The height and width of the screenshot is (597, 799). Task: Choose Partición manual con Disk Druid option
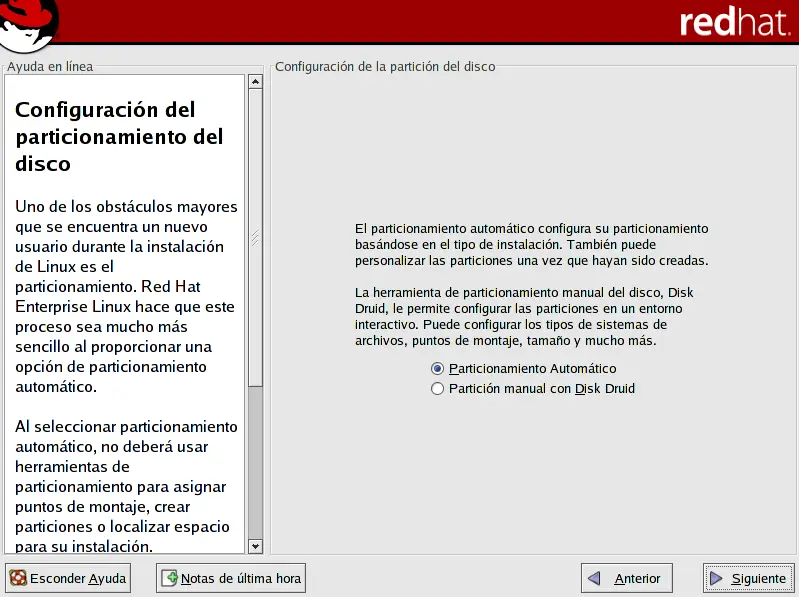tap(437, 389)
